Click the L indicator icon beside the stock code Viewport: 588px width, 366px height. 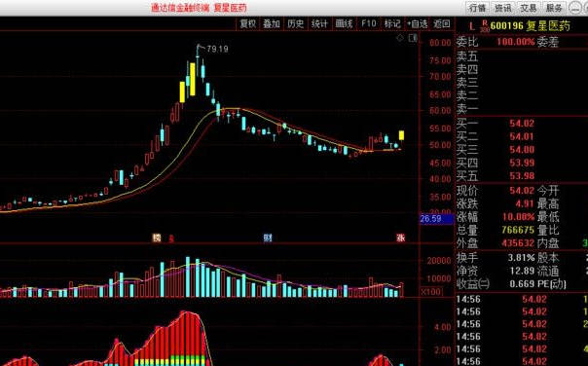coord(472,26)
